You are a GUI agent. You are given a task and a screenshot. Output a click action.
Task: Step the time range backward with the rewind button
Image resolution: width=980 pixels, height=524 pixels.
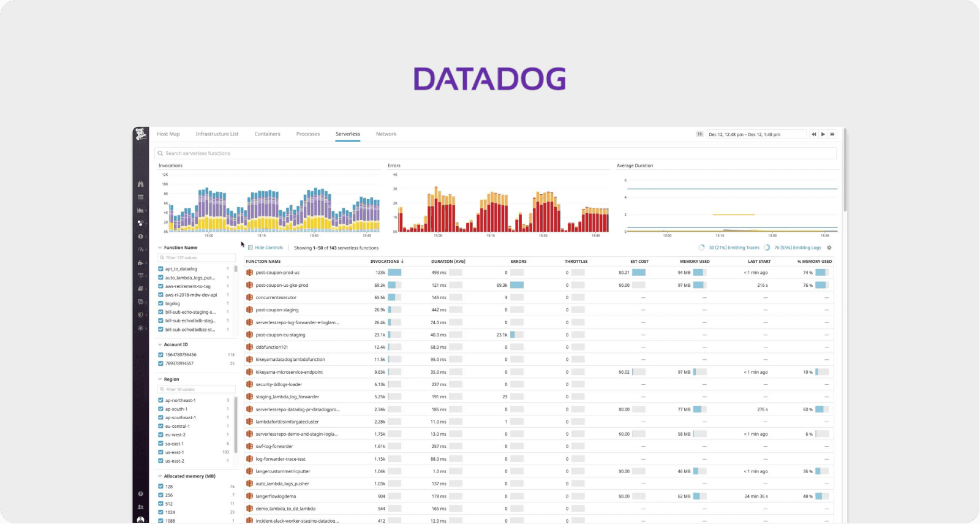[x=814, y=134]
